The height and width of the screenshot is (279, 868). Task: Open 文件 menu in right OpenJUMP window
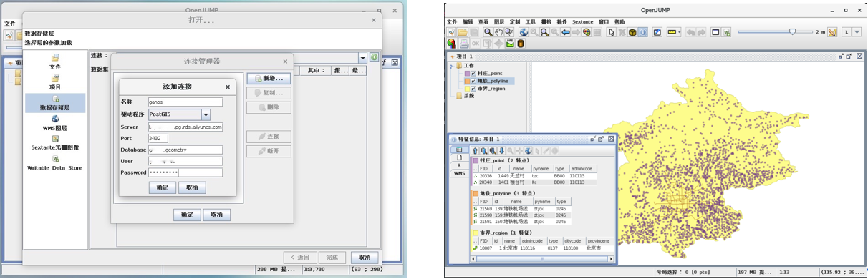click(x=452, y=21)
